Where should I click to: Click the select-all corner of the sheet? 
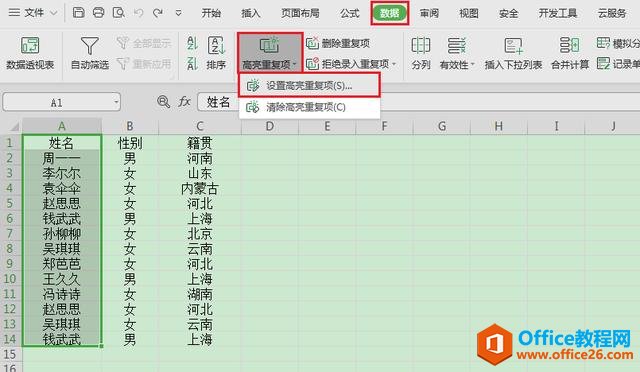point(11,126)
